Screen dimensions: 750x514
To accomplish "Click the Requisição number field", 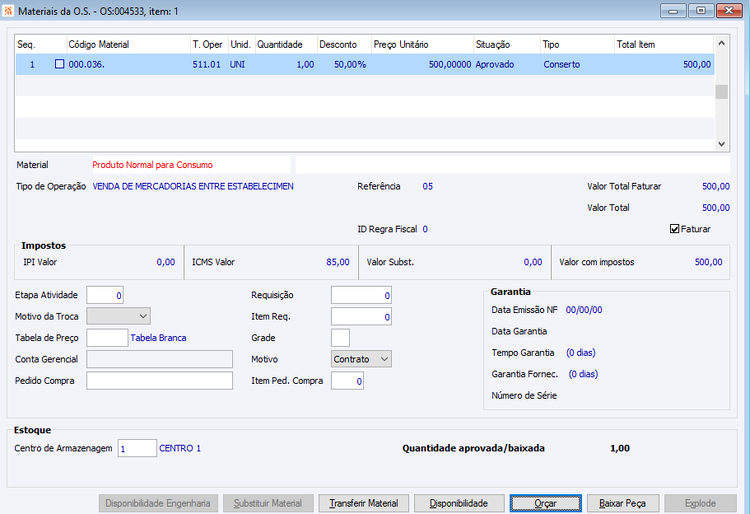I will coord(361,295).
